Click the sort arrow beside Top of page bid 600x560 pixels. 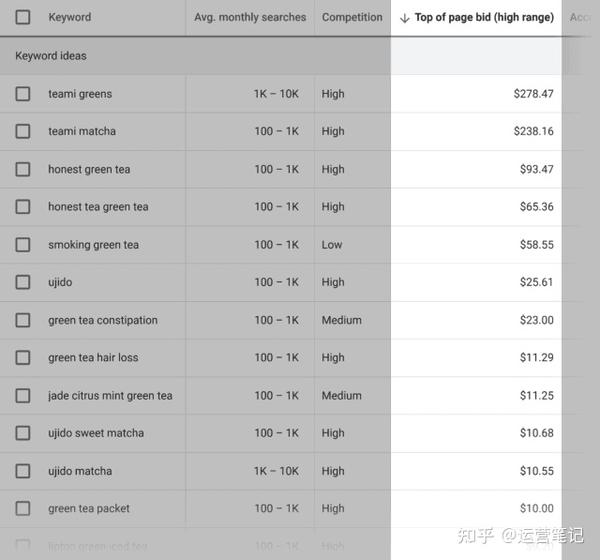click(404, 18)
